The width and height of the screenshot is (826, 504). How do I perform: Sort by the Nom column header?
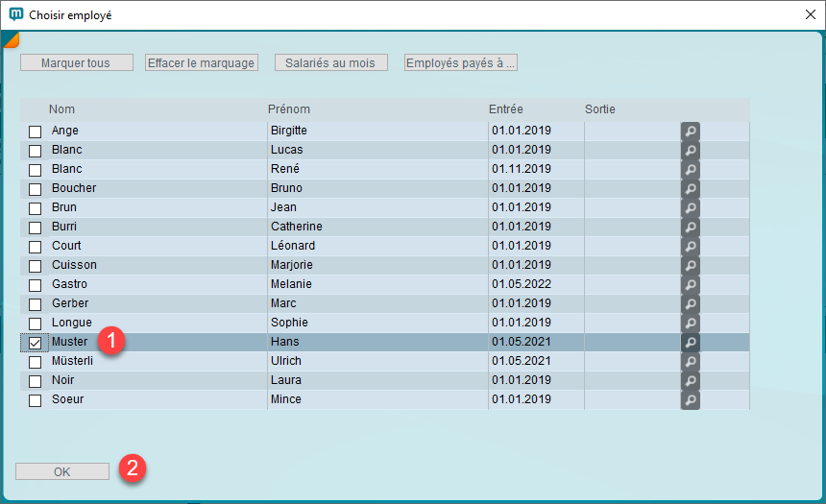coord(62,109)
